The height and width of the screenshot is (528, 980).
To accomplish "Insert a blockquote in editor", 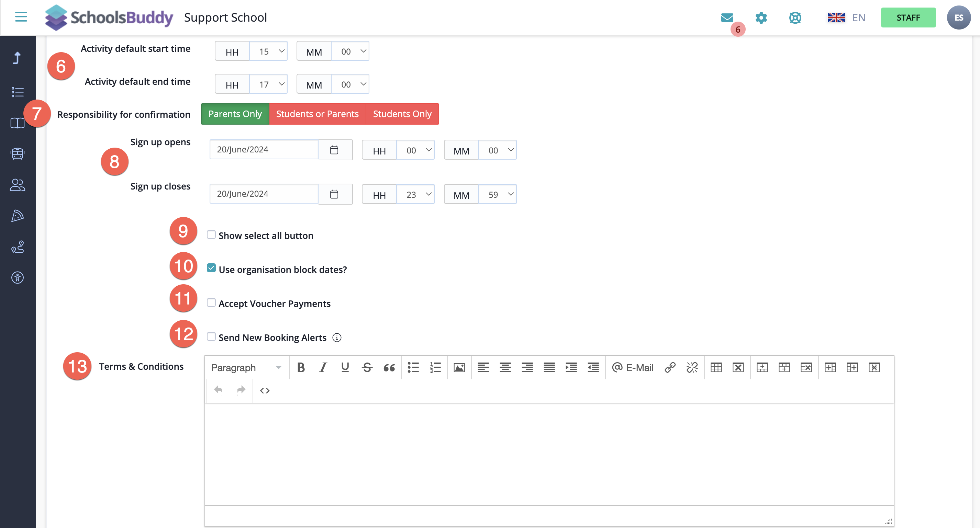I will [389, 368].
